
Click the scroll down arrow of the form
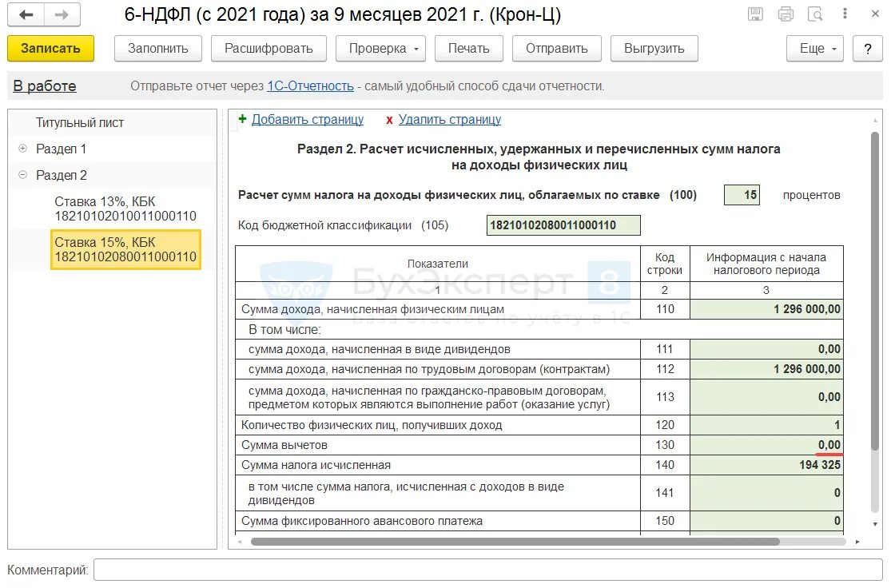[875, 524]
